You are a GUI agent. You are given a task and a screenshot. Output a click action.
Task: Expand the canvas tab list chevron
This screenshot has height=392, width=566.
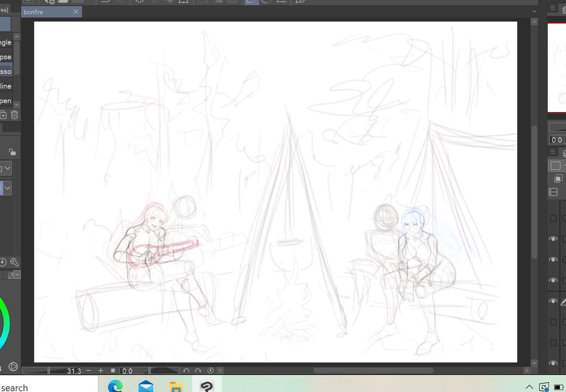534,11
